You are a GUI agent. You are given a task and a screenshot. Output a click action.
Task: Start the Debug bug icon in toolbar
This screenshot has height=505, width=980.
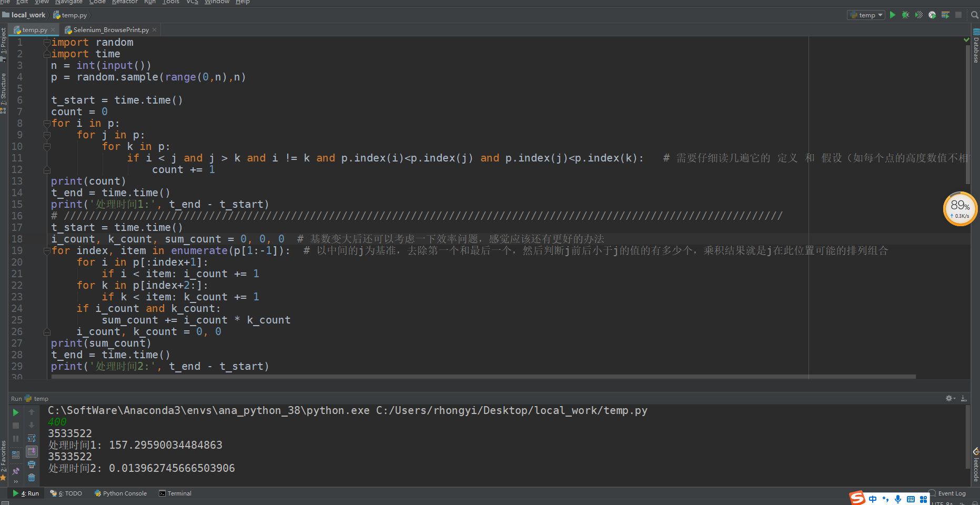pos(906,15)
